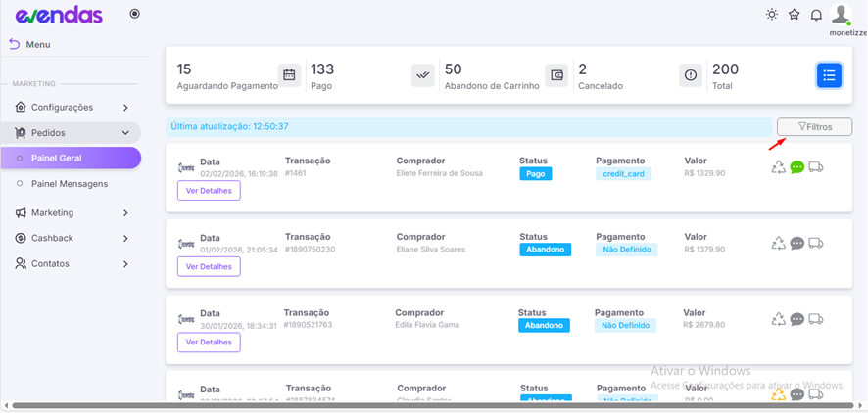Click recycle icon on transaction #1461
Screen dimensions: 868x413
click(779, 167)
